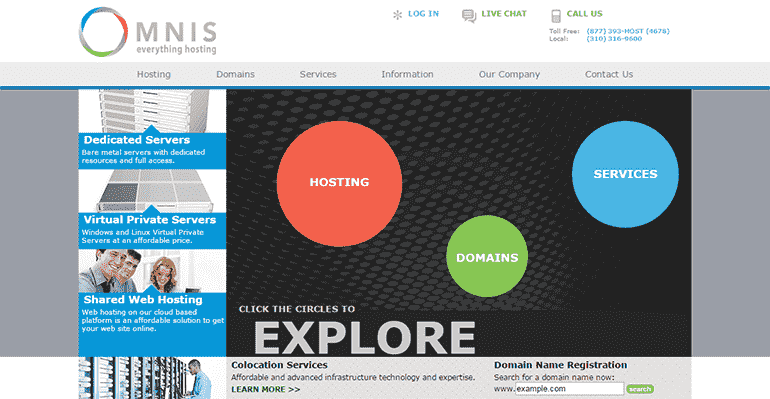
Task: Click the red Hosting circle
Action: coord(339,184)
